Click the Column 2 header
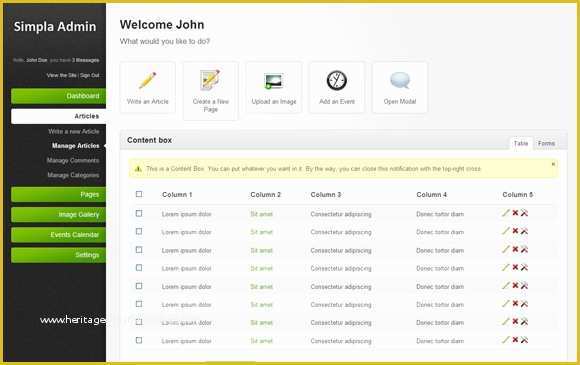 click(266, 195)
